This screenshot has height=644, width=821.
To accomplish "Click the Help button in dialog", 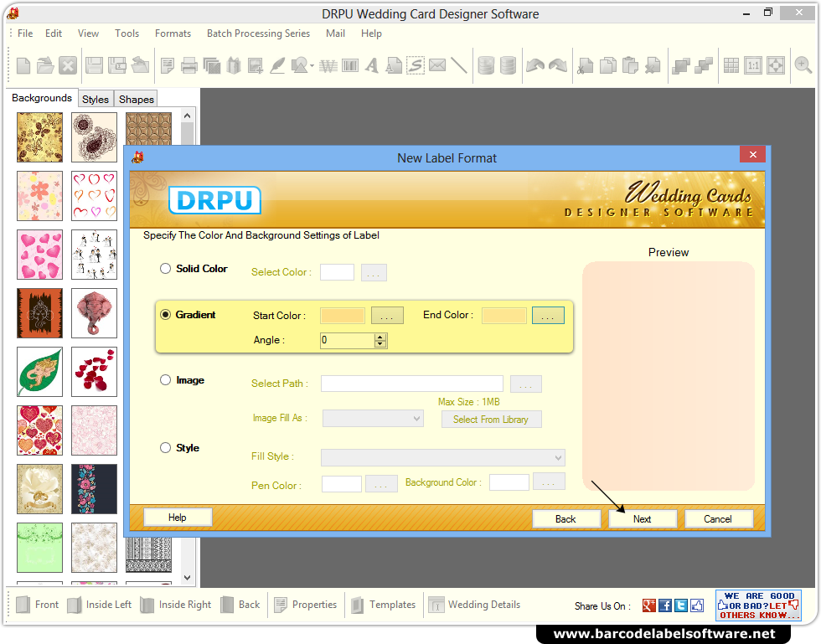I will point(178,518).
